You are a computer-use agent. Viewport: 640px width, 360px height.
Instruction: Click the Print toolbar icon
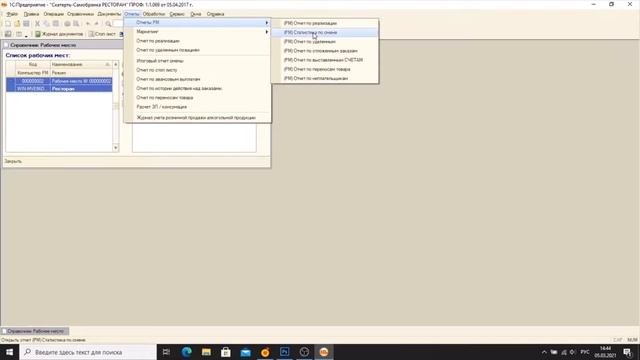click(x=67, y=24)
